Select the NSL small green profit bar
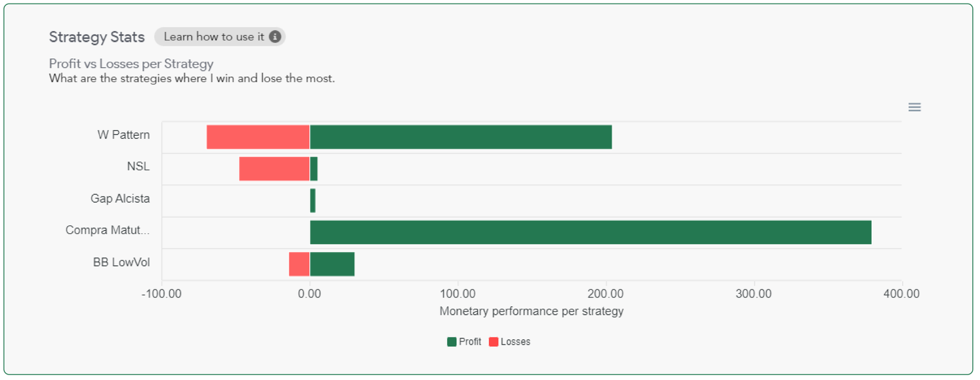This screenshot has width=980, height=380. (x=314, y=169)
